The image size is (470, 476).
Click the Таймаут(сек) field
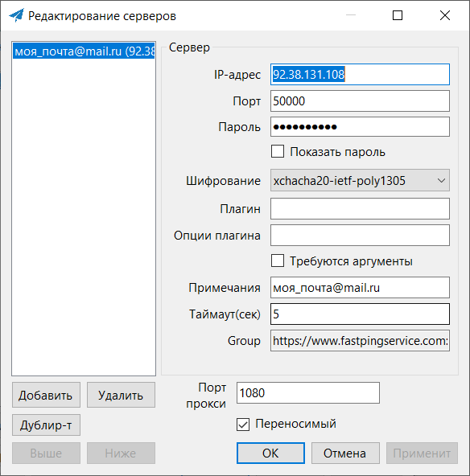pyautogui.click(x=360, y=314)
